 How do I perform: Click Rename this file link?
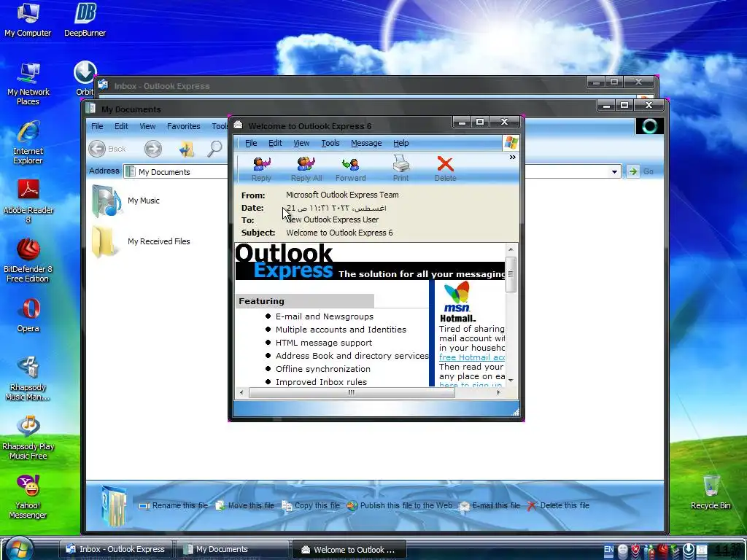174,506
